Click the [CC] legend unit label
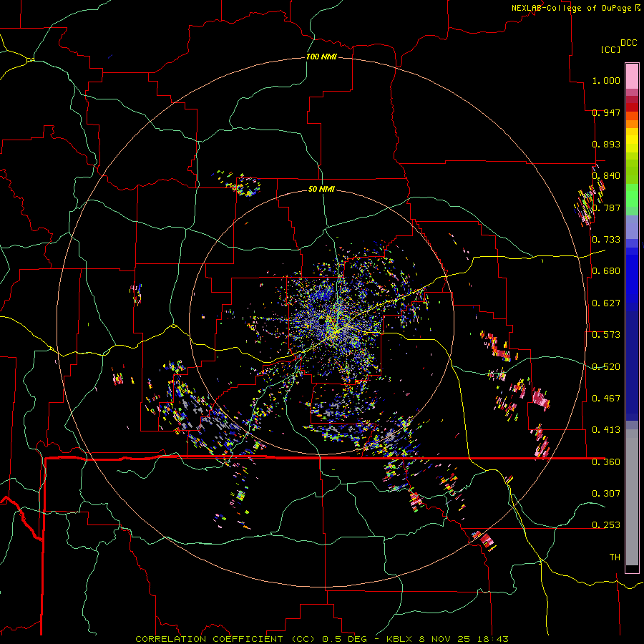 [x=610, y=49]
